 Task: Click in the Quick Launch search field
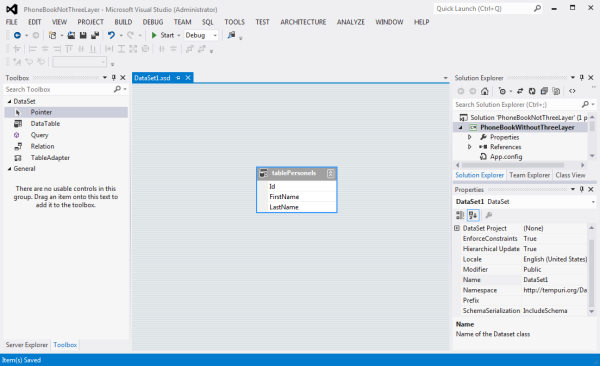[x=484, y=8]
